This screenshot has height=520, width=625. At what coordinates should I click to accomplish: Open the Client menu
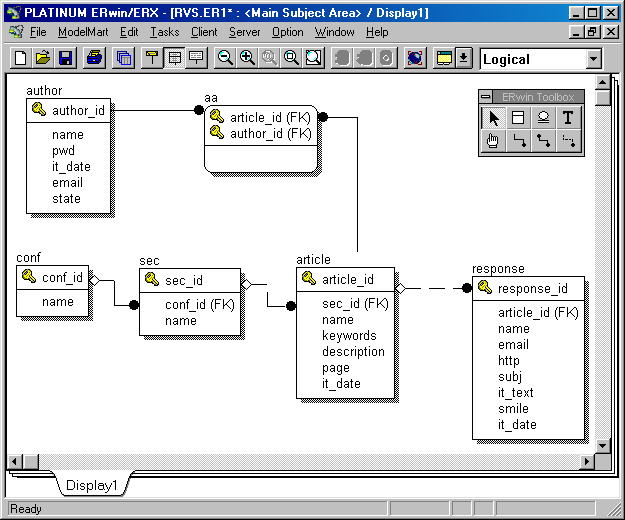point(204,32)
